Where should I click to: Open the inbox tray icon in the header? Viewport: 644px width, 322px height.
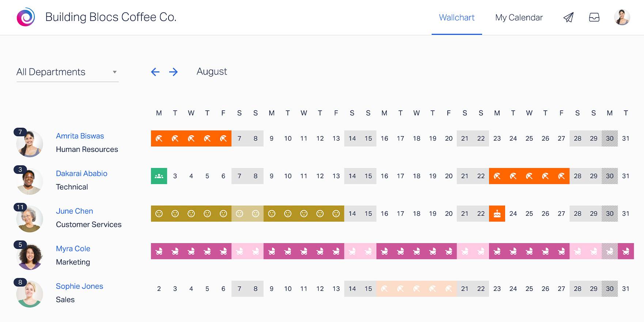coord(594,17)
